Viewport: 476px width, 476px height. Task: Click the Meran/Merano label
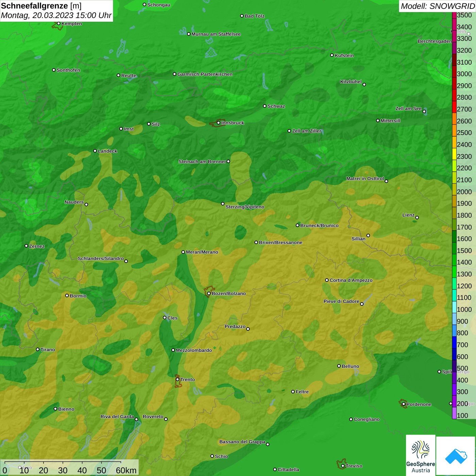pyautogui.click(x=202, y=252)
